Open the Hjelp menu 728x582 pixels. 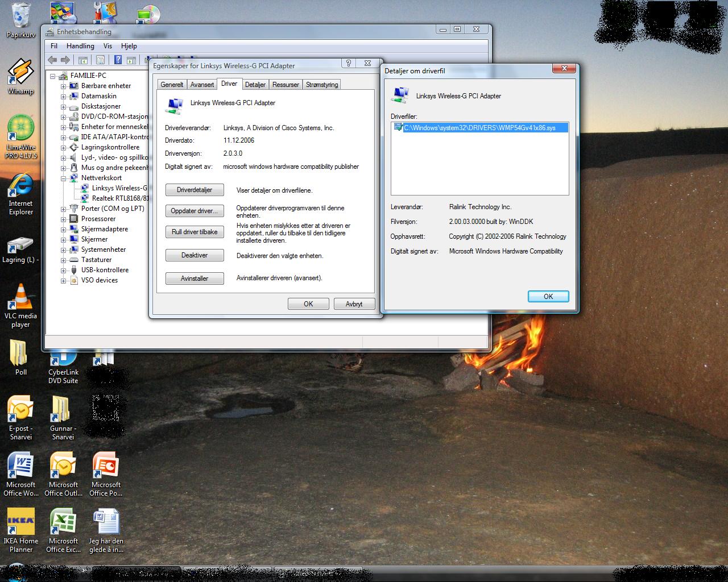[x=129, y=46]
